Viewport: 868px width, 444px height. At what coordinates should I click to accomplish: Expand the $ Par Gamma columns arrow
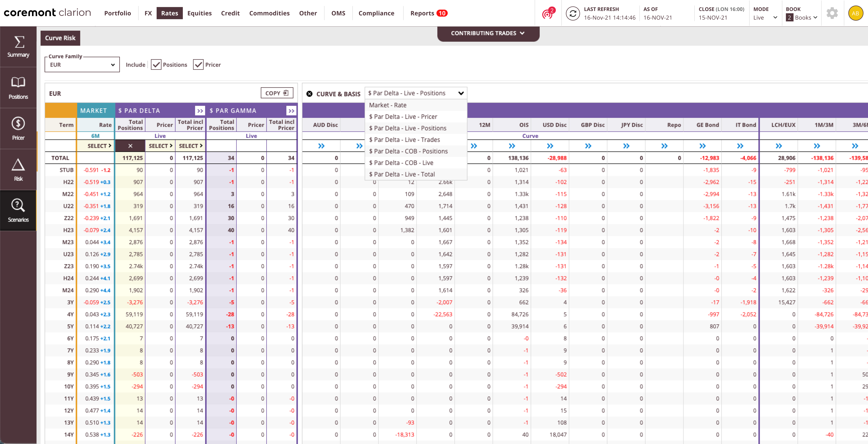coord(291,111)
